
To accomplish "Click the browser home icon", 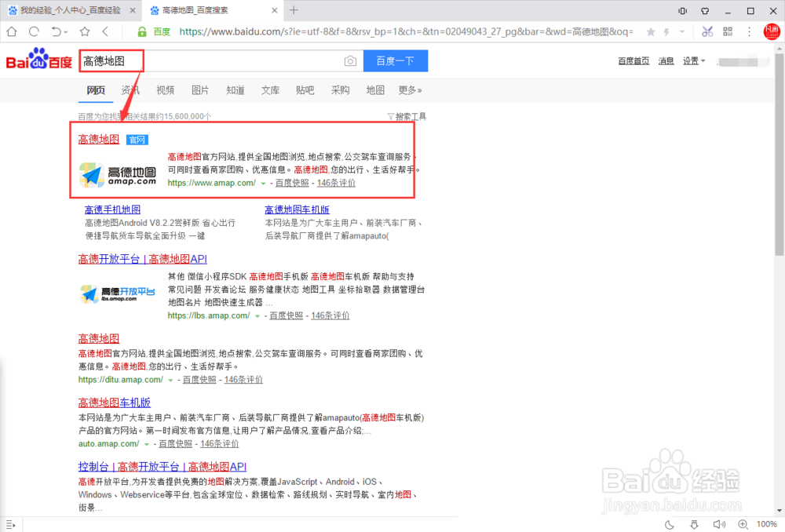I will (x=12, y=32).
